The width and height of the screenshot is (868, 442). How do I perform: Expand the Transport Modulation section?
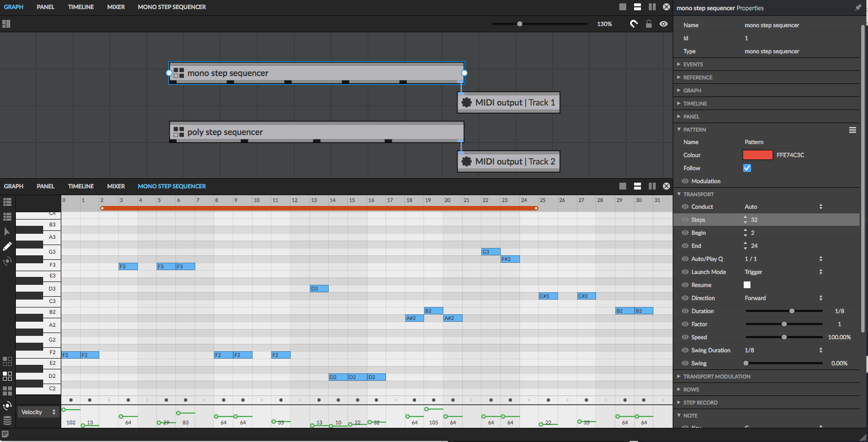766,376
